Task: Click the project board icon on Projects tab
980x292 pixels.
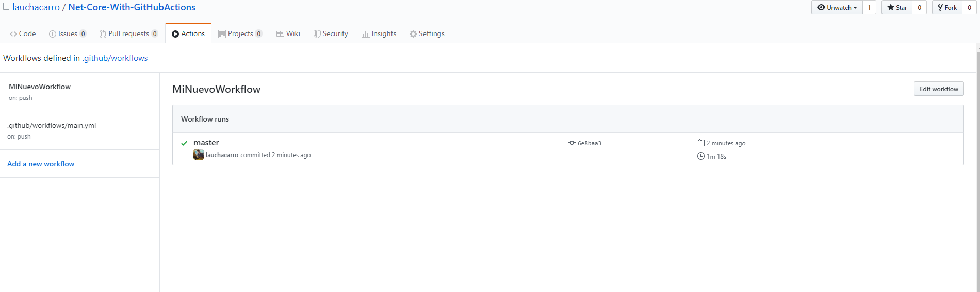Action: (x=222, y=34)
